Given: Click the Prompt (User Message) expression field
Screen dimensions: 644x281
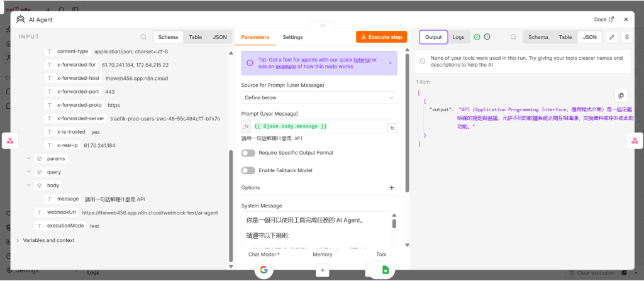Looking at the screenshot, I should [x=319, y=126].
